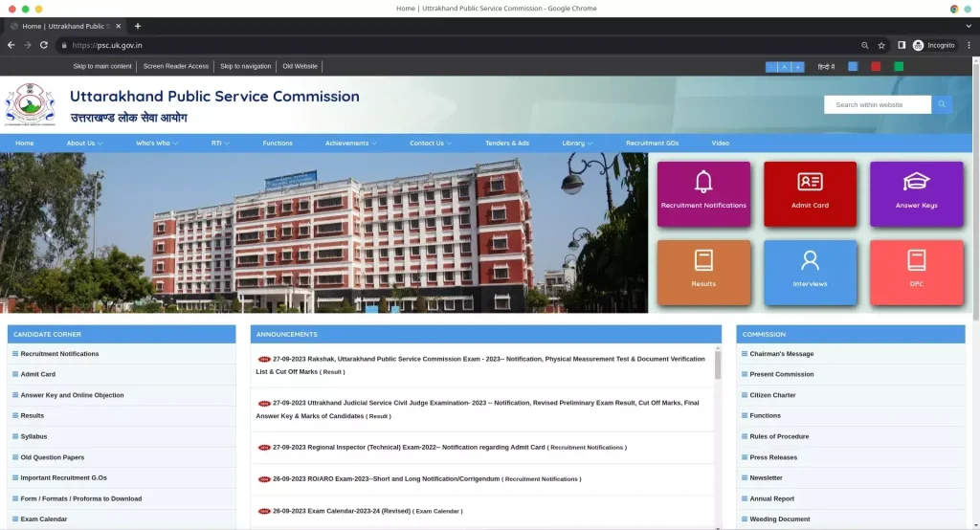Open the Old Website link

(x=300, y=66)
